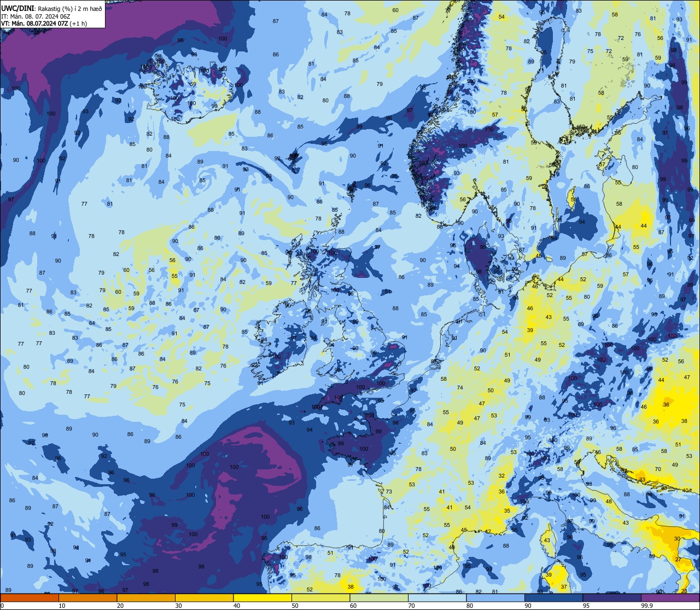
Task: Click the 70–80 light blue legend swatch
Action: (x=437, y=597)
